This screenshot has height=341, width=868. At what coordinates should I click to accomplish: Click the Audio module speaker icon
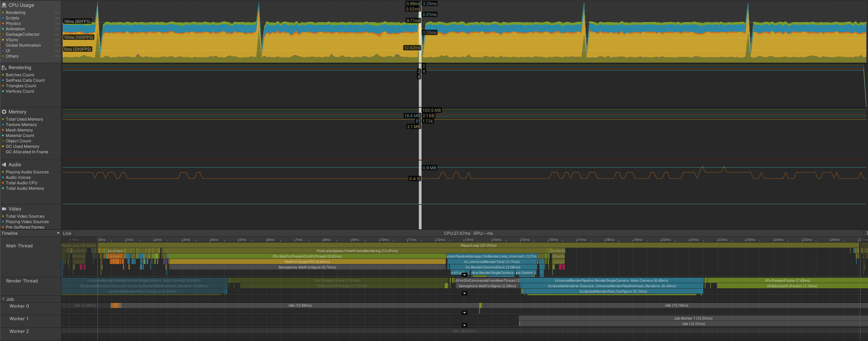pos(4,165)
